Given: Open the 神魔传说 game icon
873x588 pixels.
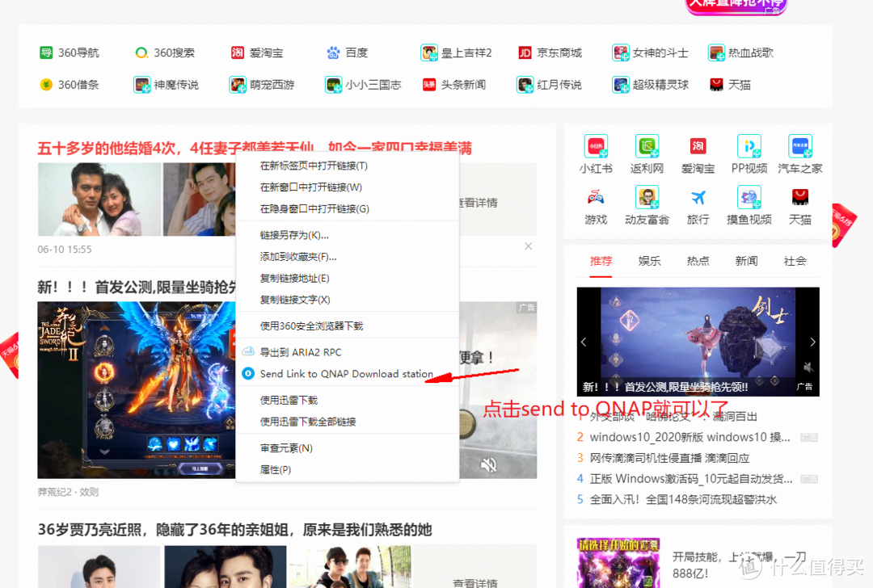Looking at the screenshot, I should tap(142, 85).
